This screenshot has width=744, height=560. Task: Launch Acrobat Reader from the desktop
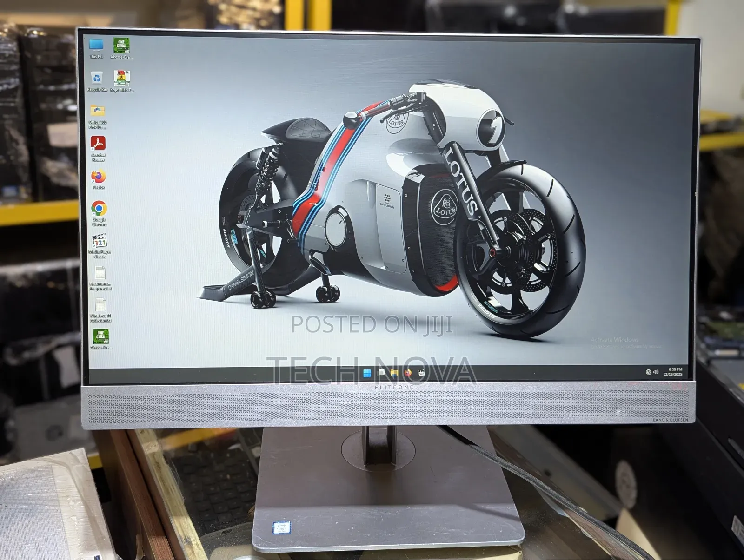click(98, 148)
